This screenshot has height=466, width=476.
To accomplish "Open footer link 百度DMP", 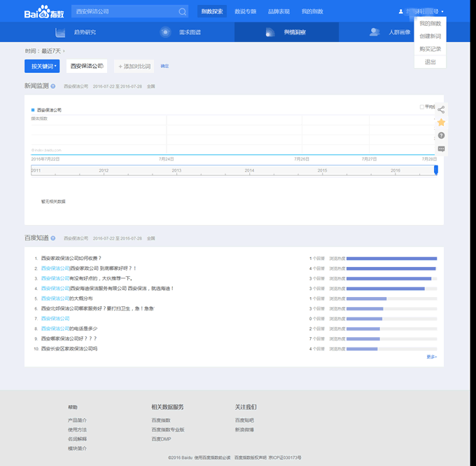I will [161, 439].
